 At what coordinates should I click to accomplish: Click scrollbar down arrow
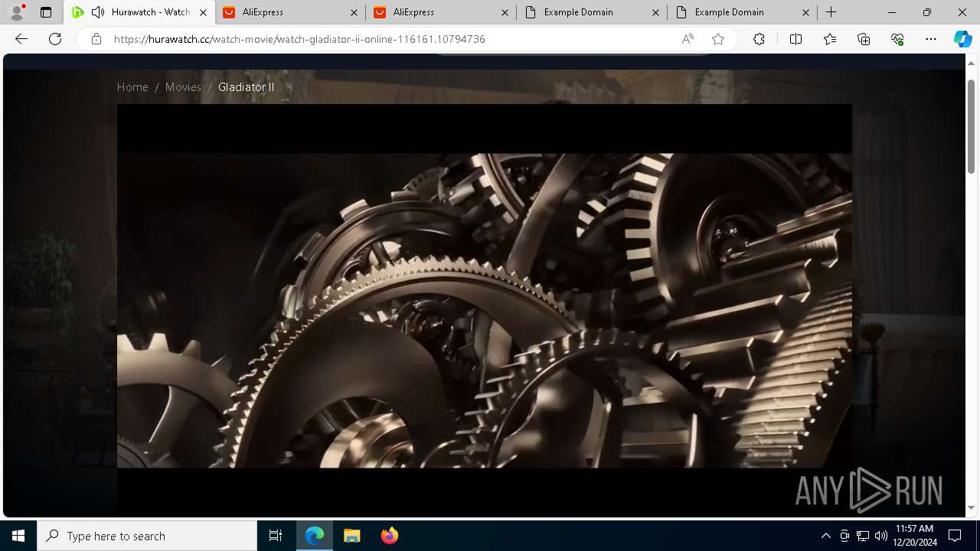coord(972,508)
